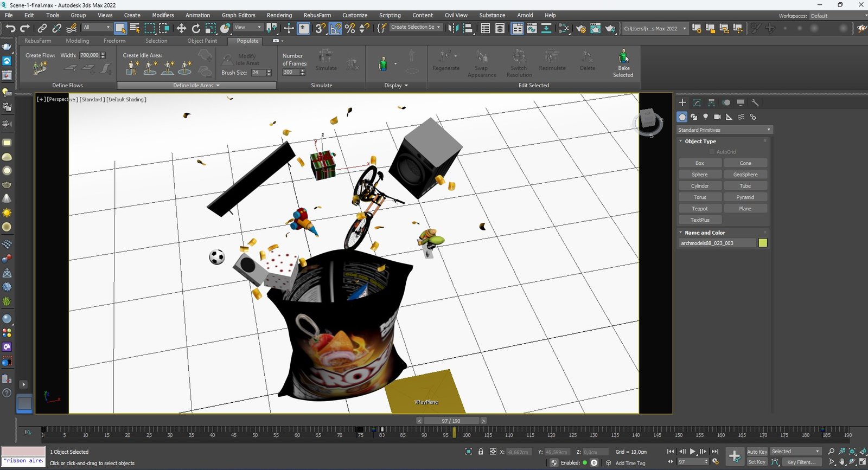
Task: Toggle the Selection Lock padlock
Action: [x=481, y=452]
